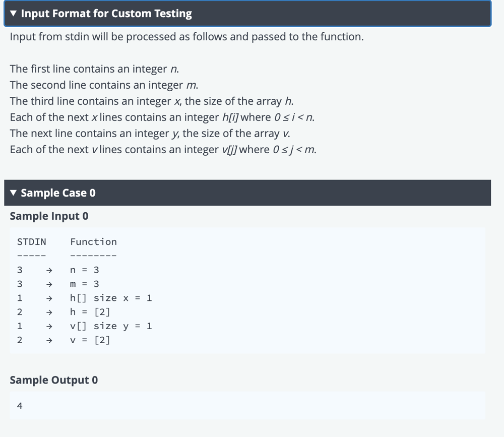
Task: Click the Sample Case 0 header title
Action: point(58,193)
